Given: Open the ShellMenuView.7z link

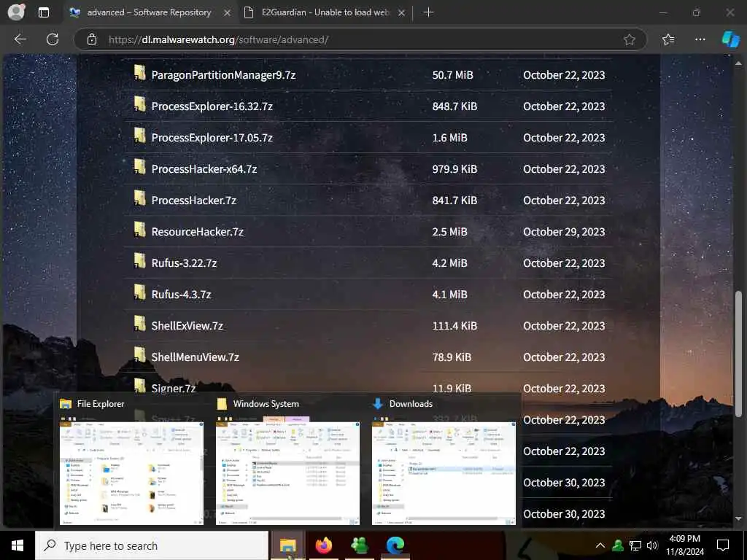Looking at the screenshot, I should [196, 357].
